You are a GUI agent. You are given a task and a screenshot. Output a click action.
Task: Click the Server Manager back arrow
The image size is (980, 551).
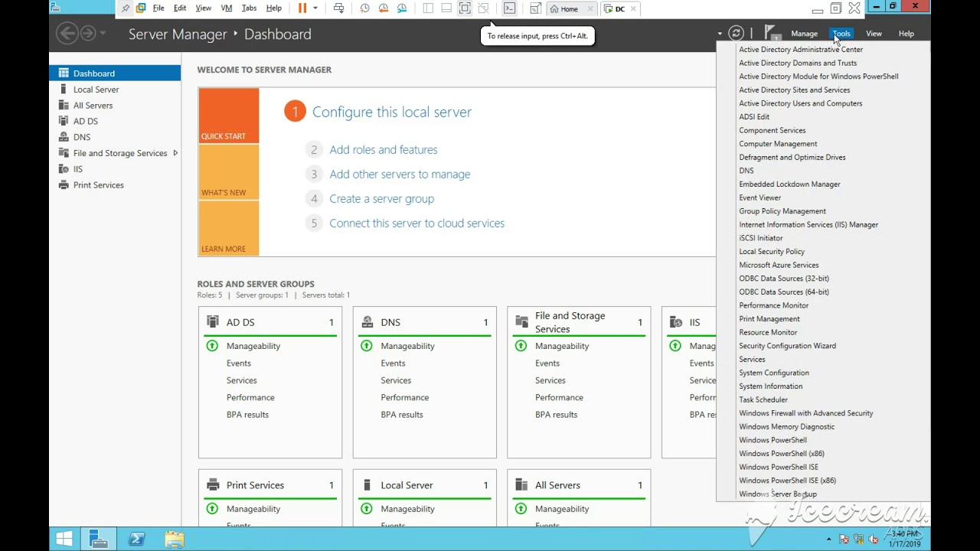67,33
